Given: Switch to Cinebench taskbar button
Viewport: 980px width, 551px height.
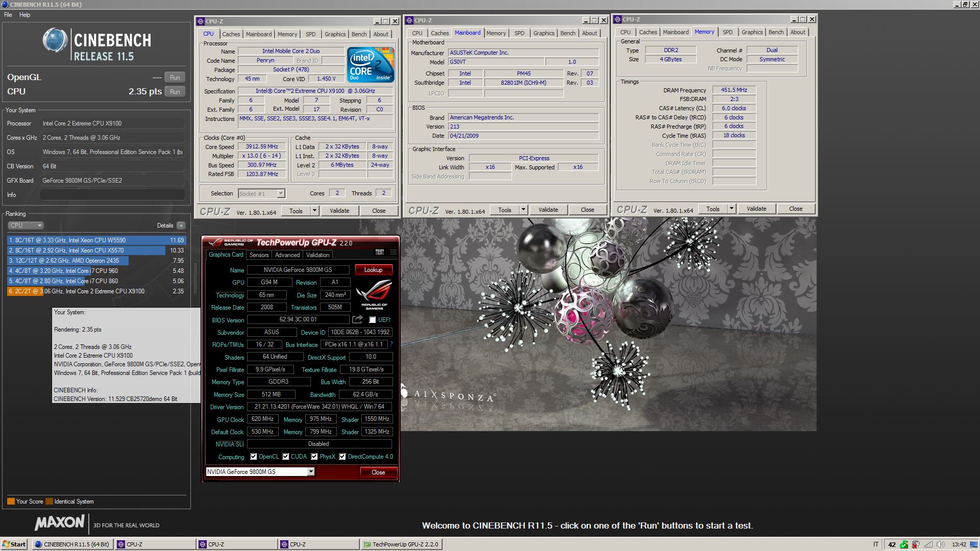Looking at the screenshot, I should pos(72,544).
